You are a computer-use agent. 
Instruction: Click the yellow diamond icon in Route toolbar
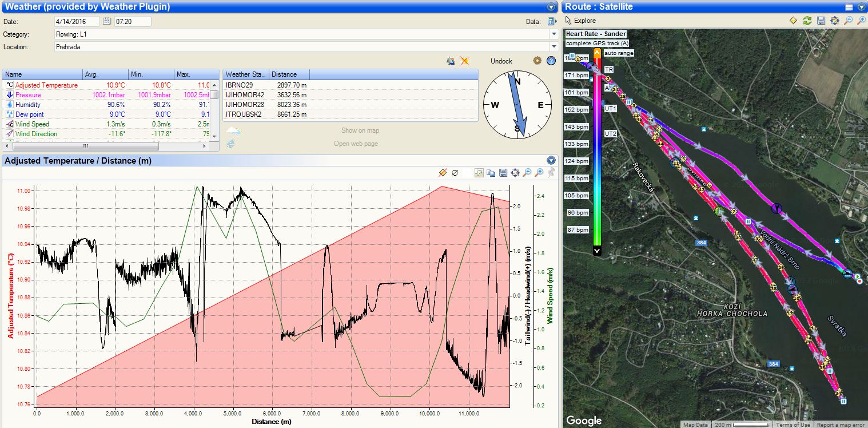[x=793, y=21]
